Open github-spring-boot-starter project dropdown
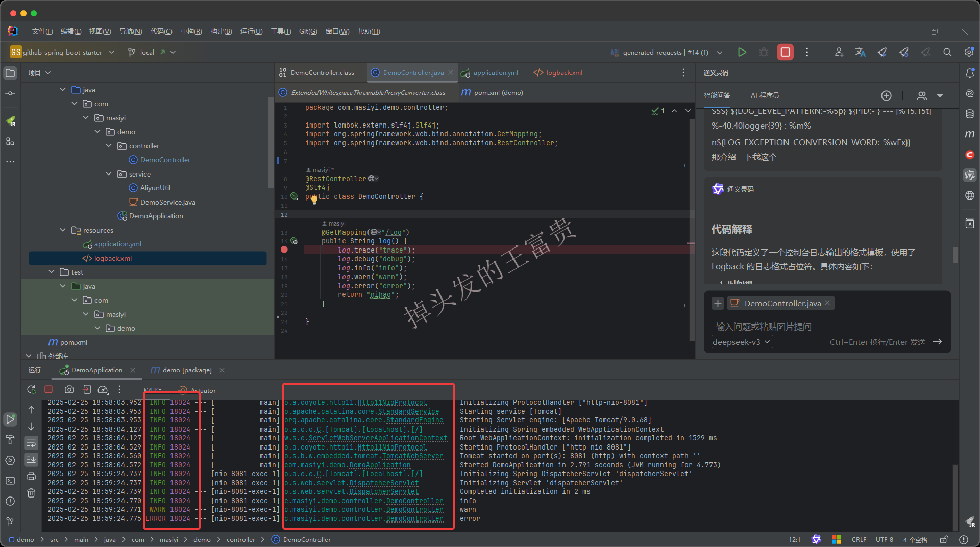The image size is (980, 547). (62, 52)
